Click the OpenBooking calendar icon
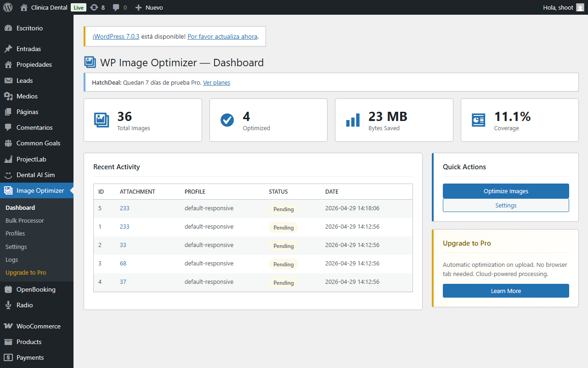 click(8, 289)
